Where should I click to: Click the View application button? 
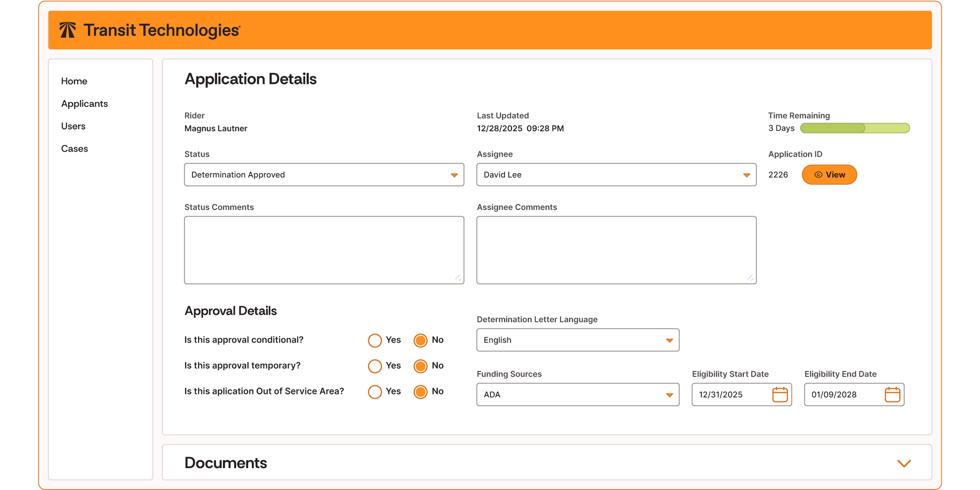(x=829, y=175)
